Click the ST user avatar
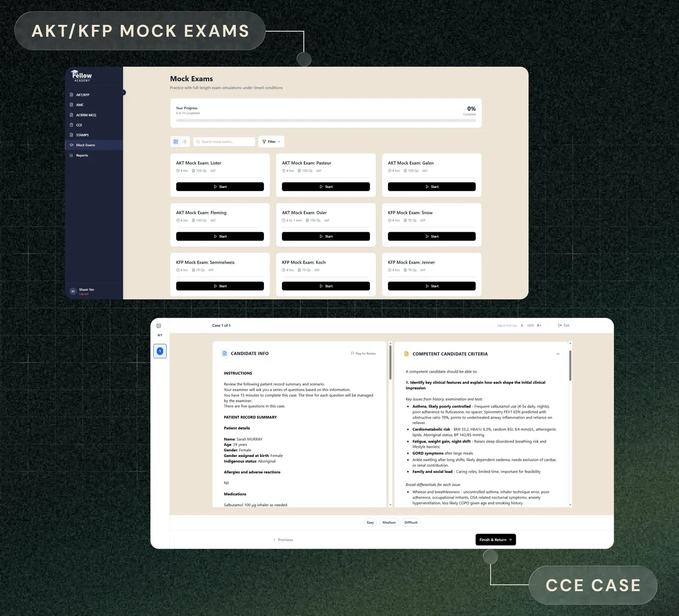The width and height of the screenshot is (679, 616). (73, 291)
